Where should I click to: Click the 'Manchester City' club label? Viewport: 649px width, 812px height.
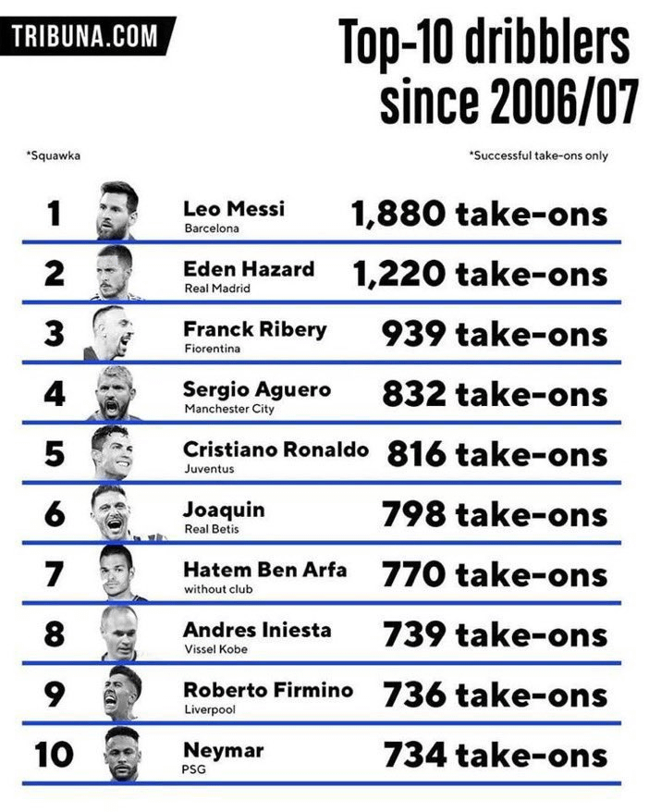(x=229, y=409)
